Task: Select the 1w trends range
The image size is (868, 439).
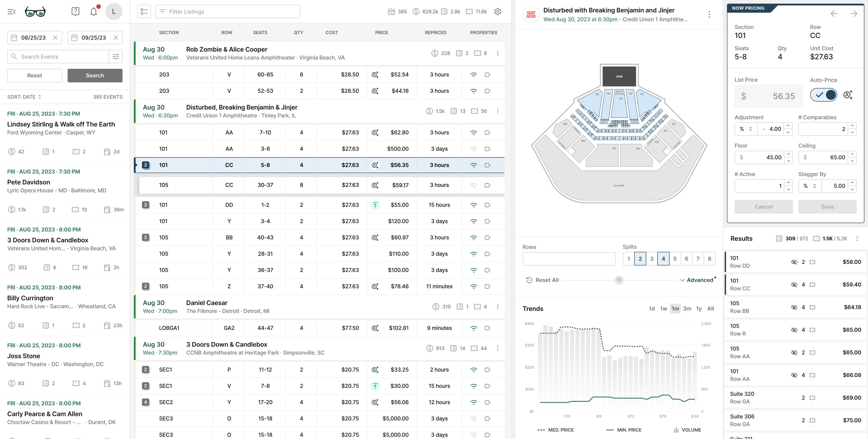Action: pos(663,309)
